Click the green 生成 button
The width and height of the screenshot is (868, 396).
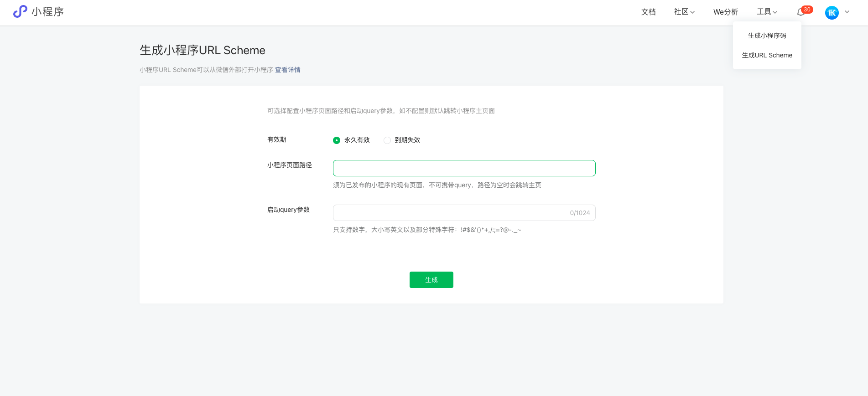431,280
